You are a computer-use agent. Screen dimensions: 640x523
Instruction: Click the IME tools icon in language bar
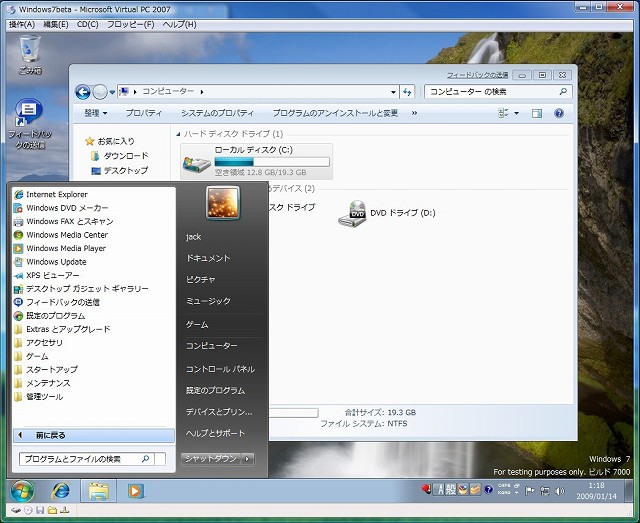tap(475, 489)
